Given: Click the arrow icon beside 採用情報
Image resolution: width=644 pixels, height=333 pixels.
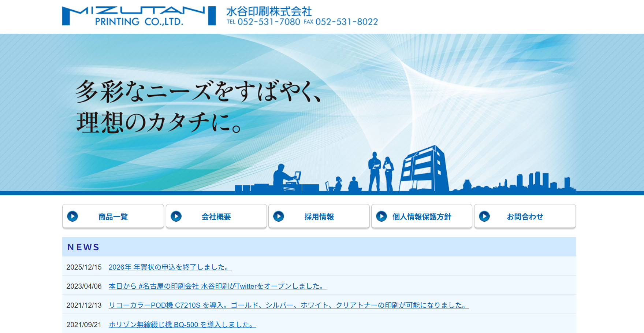Looking at the screenshot, I should click(x=279, y=216).
